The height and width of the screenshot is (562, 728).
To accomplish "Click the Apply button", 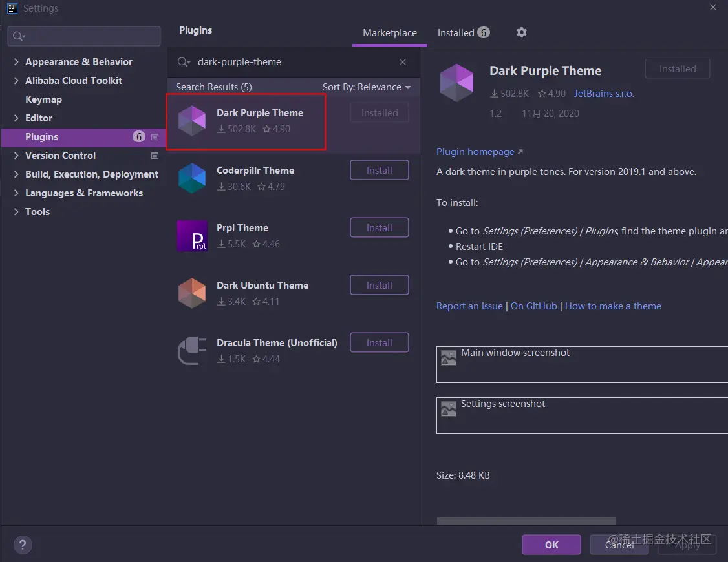I will pyautogui.click(x=687, y=545).
